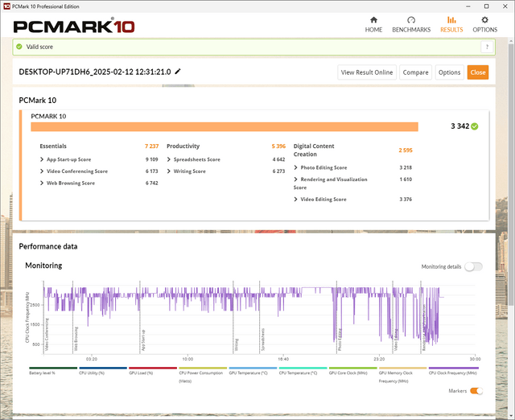The image size is (515, 420).
Task: Minimize the PCMark 10 window
Action: tap(468, 6)
